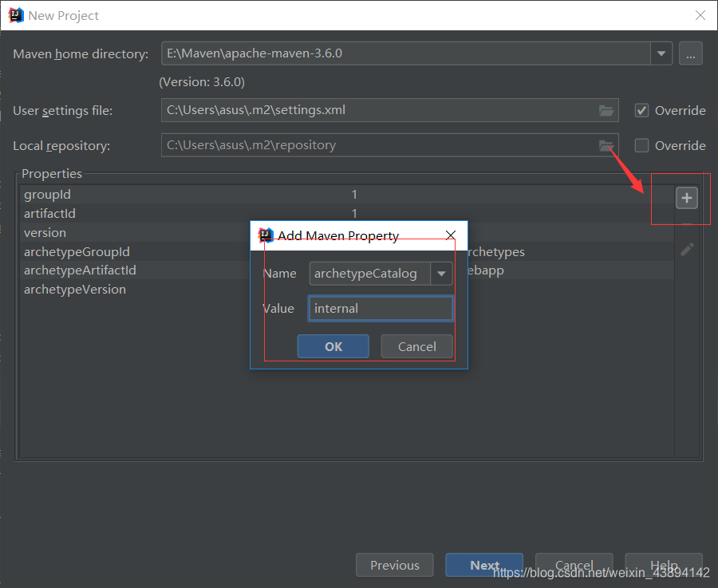
Task: Close the Add Maven Property dialog
Action: (x=451, y=235)
